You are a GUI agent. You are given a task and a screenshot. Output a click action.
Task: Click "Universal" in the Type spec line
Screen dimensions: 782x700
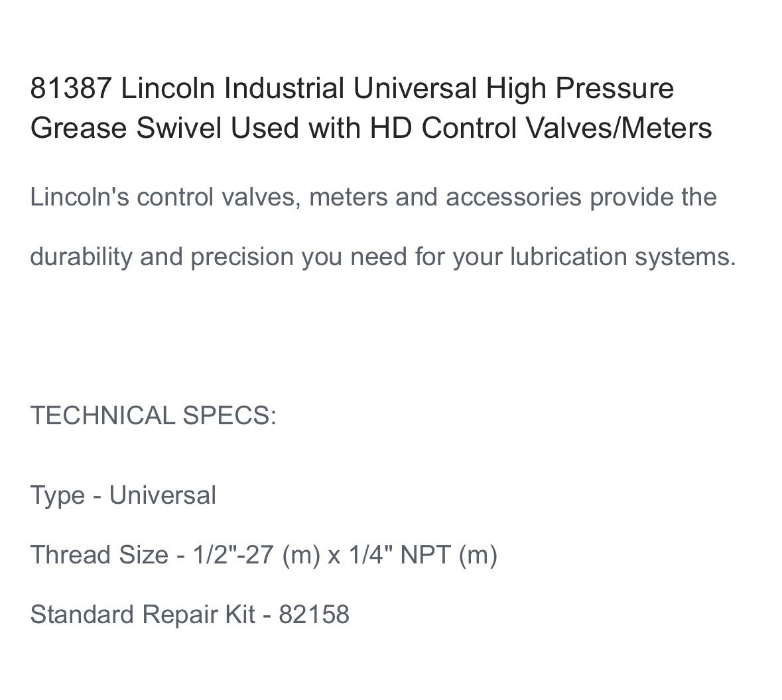tap(163, 496)
